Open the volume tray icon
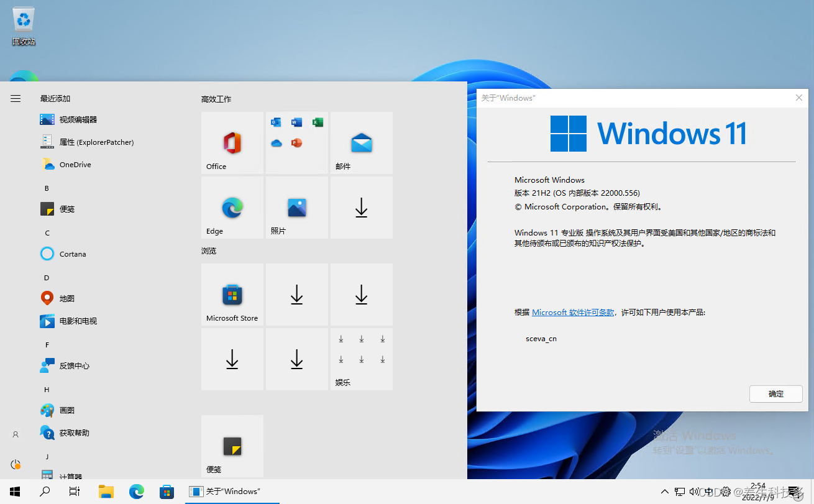814x504 pixels. [x=695, y=492]
